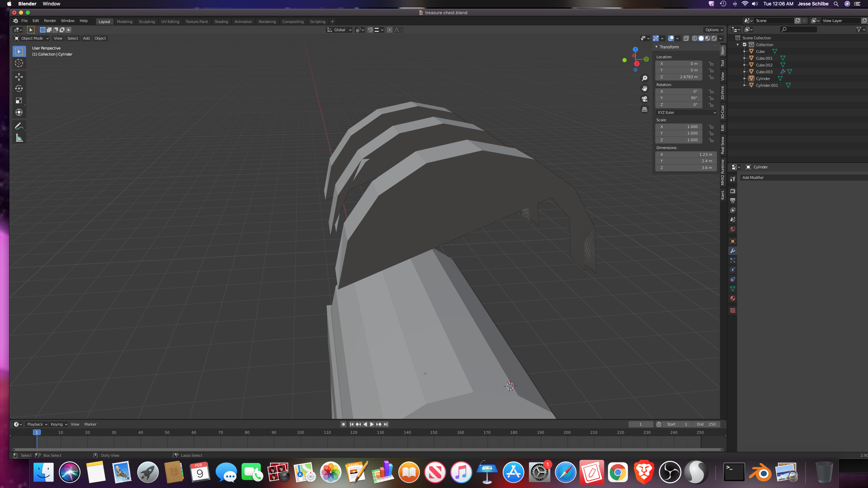
Task: Toggle camera view in viewport
Action: click(x=645, y=99)
